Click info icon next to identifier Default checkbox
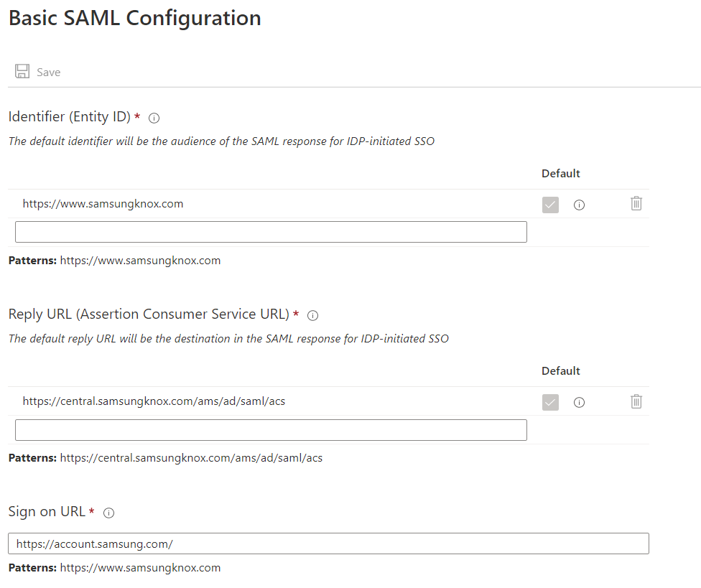The width and height of the screenshot is (701, 588). (x=579, y=205)
